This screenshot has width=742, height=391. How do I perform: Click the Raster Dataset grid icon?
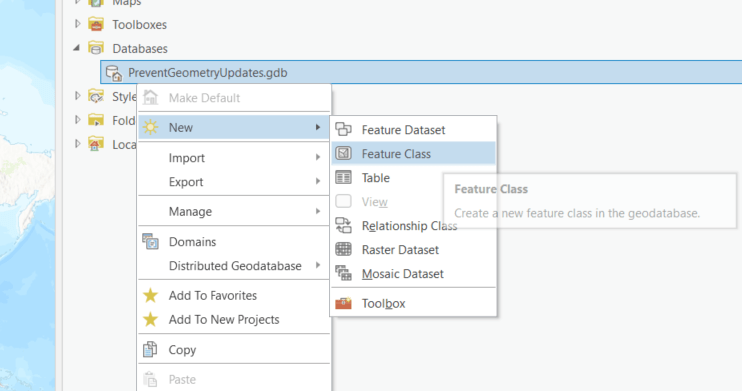tap(344, 249)
